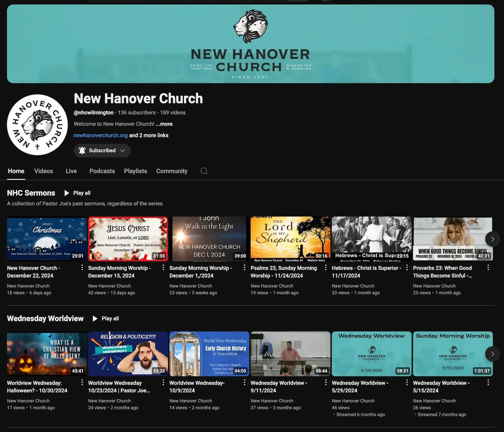This screenshot has height=432, width=504.
Task: Open the menu for the Wednesday Worldview 9/11/2024 video
Action: tap(326, 382)
